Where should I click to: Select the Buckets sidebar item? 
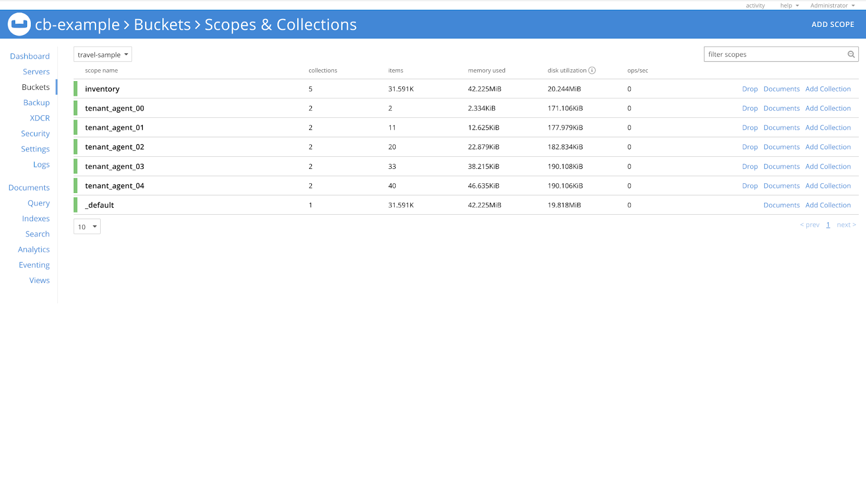pos(35,87)
